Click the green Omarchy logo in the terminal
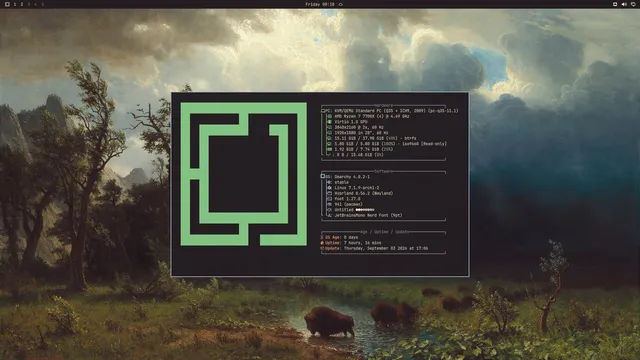The height and width of the screenshot is (360, 640). coord(244,174)
